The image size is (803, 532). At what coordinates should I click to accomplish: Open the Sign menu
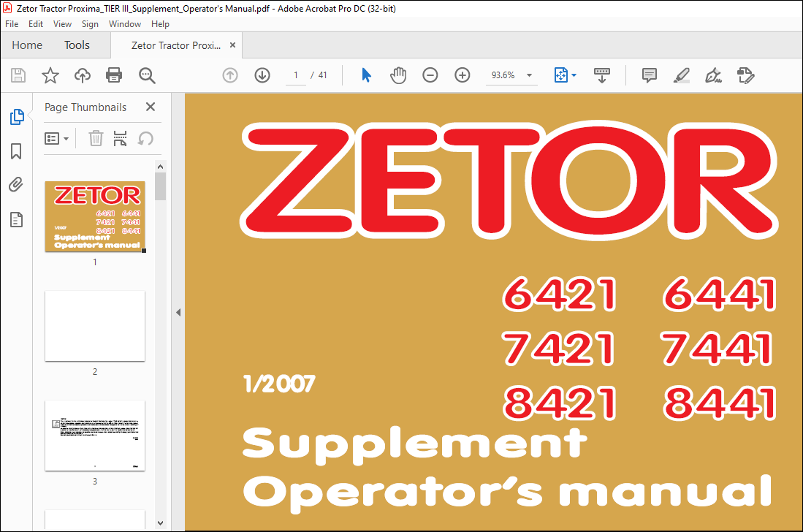click(x=90, y=24)
